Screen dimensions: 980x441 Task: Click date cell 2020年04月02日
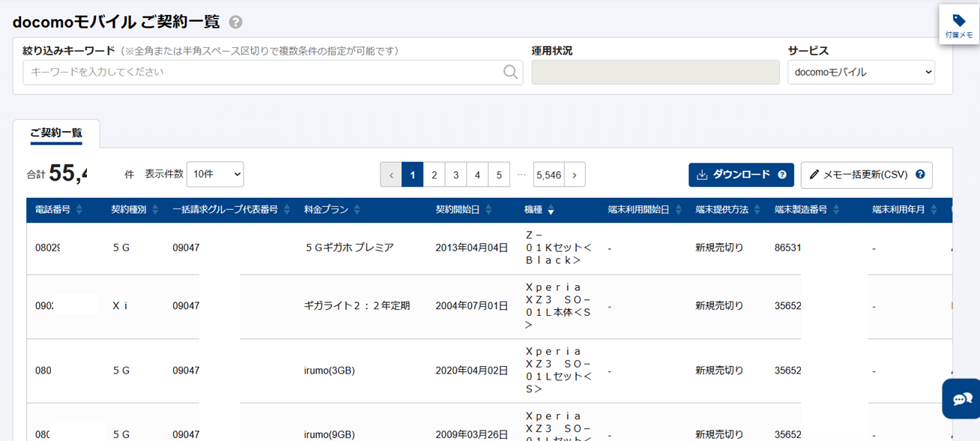tap(472, 370)
